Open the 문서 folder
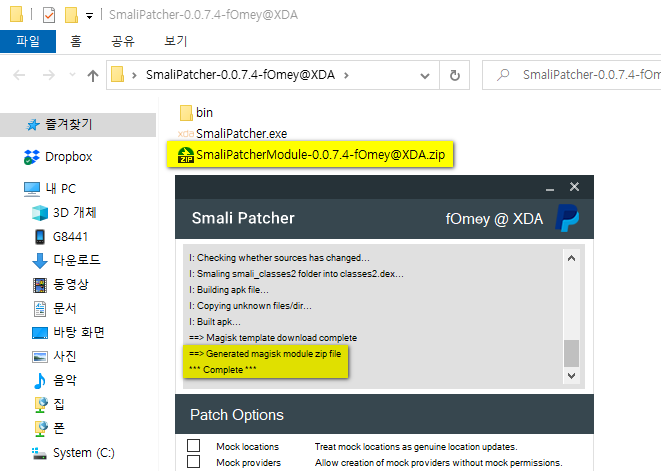661x471 pixels. tap(55, 309)
